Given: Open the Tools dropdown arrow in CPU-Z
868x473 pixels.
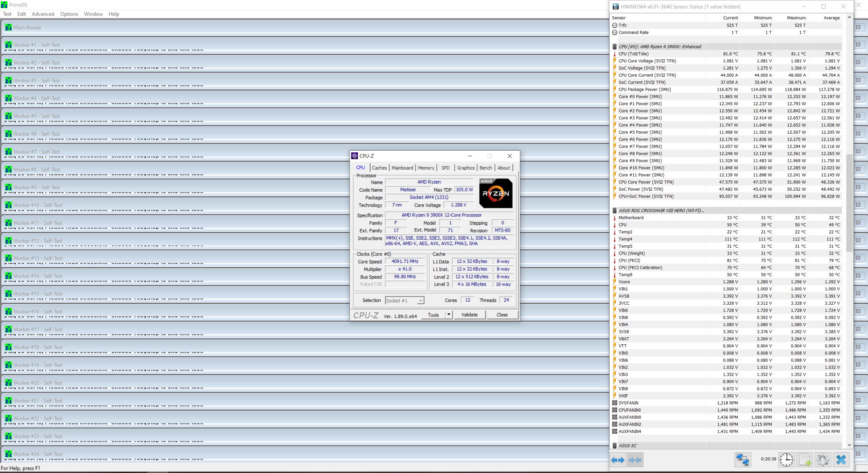Looking at the screenshot, I should (449, 315).
